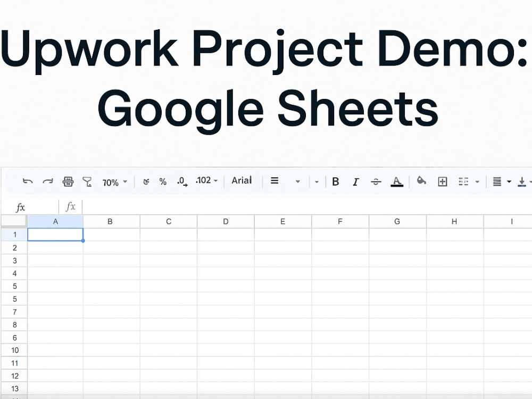Select row 10 header

click(x=14, y=350)
